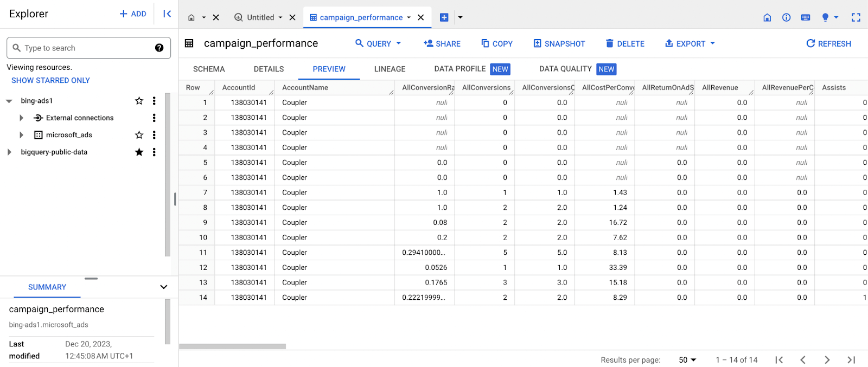Click SHOW STARRED ONLY link
868x367 pixels.
point(50,80)
